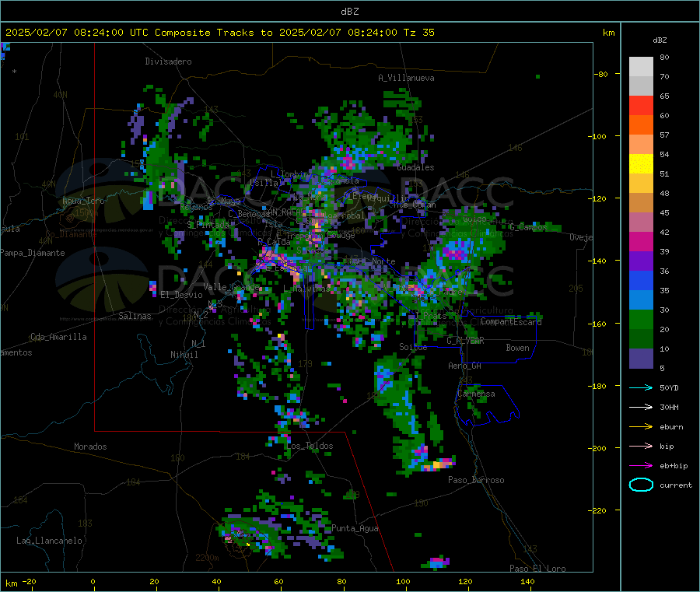Viewport: 700px width, 592px height.
Task: Click the 'A_Villanueva' map label
Action: tap(406, 78)
